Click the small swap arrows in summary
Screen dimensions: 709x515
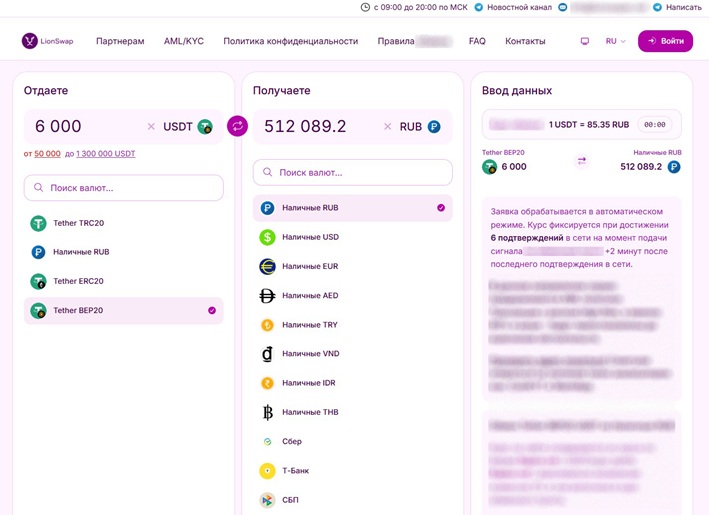(581, 161)
